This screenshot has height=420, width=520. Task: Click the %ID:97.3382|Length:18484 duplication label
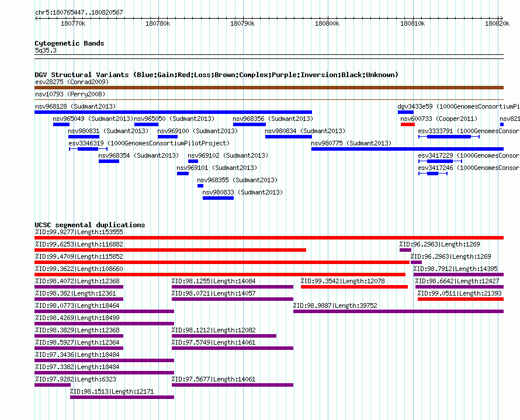pyautogui.click(x=77, y=367)
